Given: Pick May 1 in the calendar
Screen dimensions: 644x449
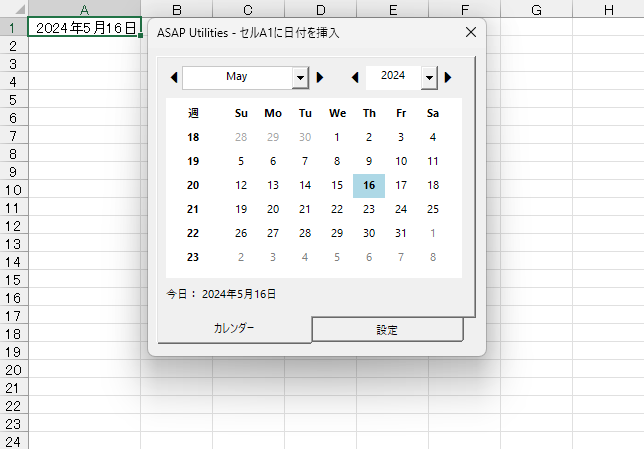Looking at the screenshot, I should click(x=337, y=137).
